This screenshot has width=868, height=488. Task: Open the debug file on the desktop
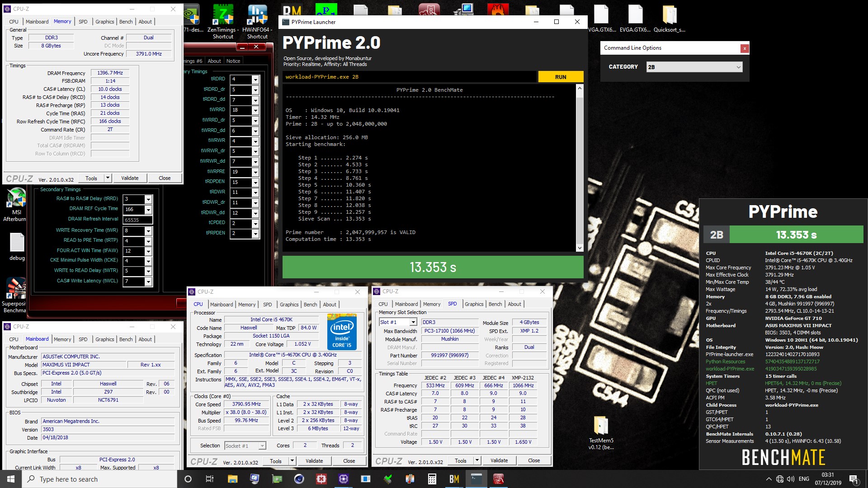17,247
